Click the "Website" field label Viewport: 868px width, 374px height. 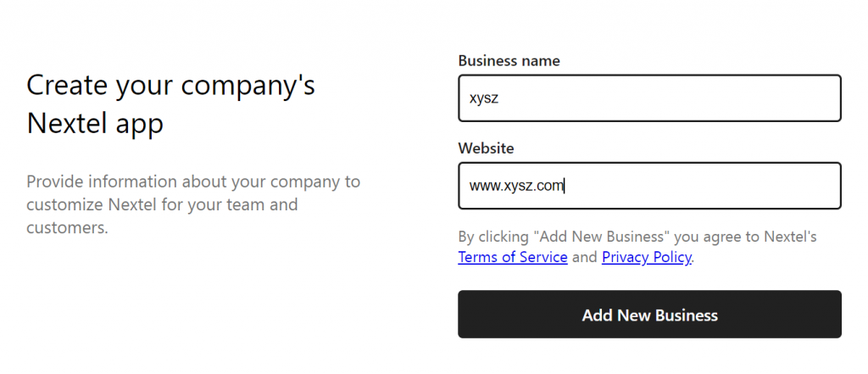pyautogui.click(x=486, y=148)
